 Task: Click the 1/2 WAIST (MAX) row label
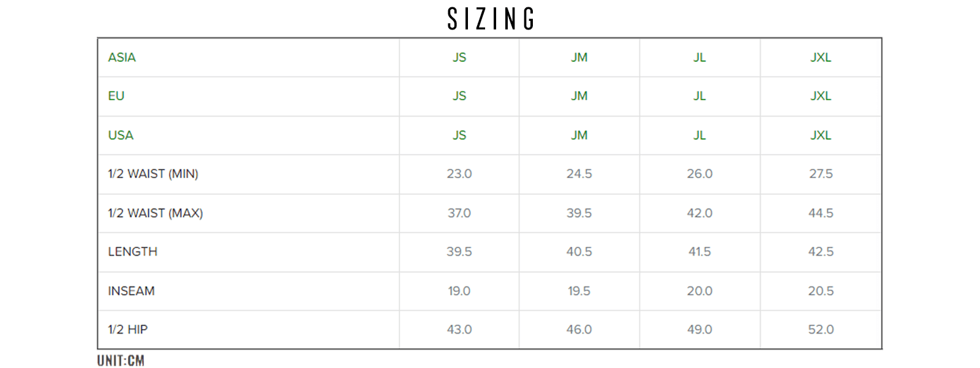point(156,213)
